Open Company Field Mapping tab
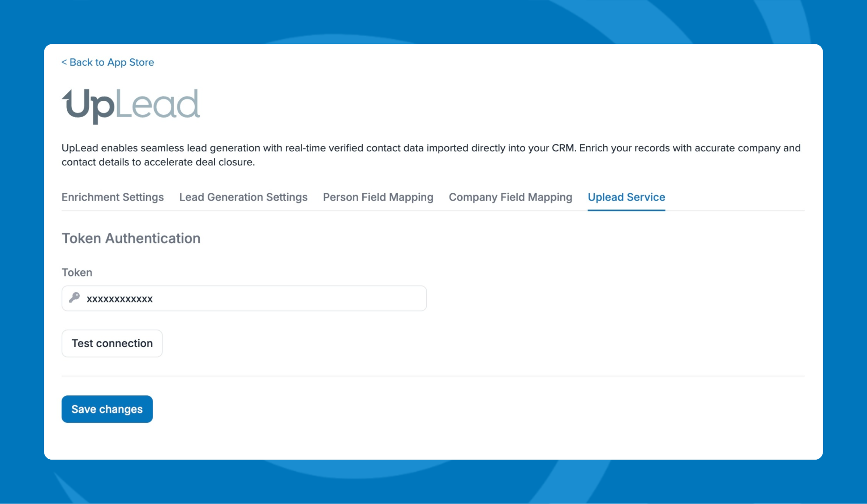 tap(510, 197)
